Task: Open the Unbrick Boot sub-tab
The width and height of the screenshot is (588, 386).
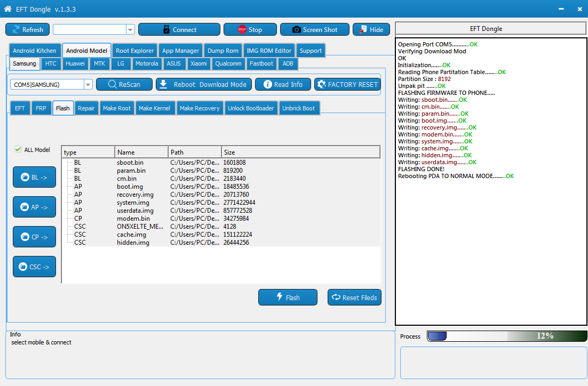Action: pos(298,108)
